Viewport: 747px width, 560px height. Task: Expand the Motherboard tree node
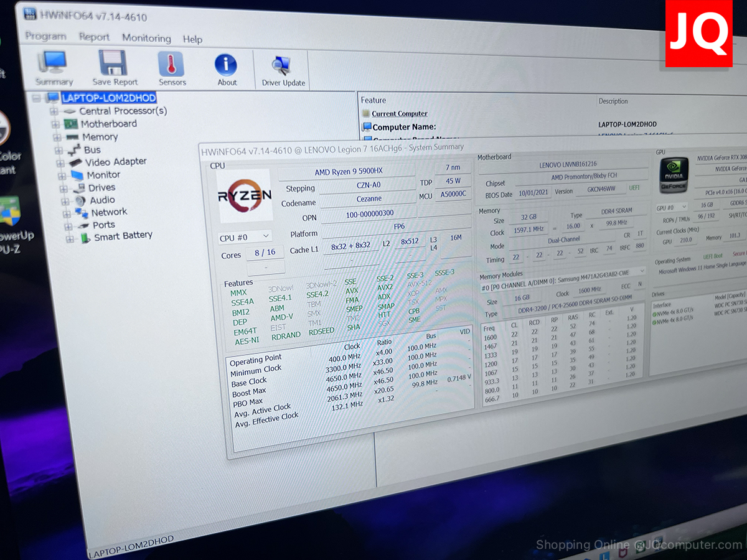[x=55, y=124]
